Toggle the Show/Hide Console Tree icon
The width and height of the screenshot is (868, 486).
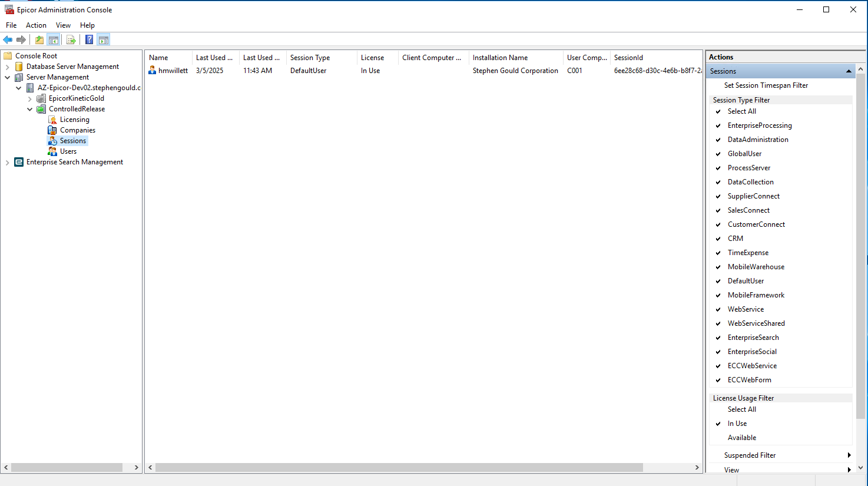(53, 39)
